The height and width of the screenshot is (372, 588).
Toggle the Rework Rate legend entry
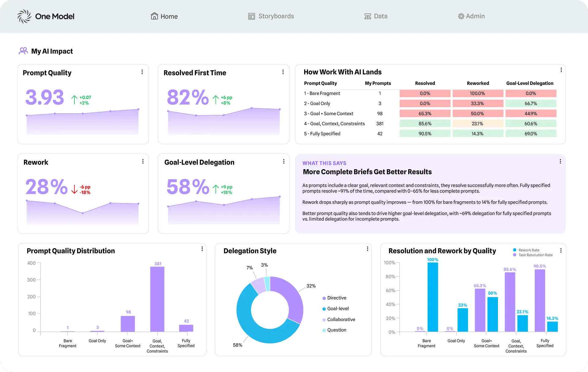coord(526,250)
